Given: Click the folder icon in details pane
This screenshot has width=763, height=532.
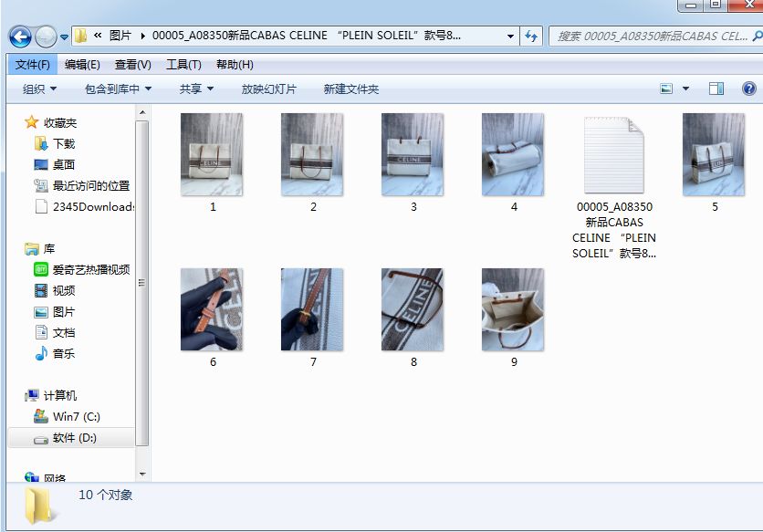Looking at the screenshot, I should pyautogui.click(x=38, y=506).
